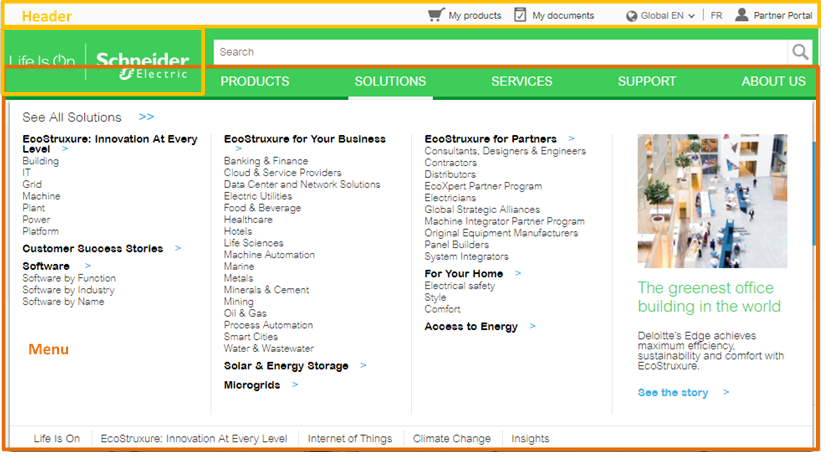Open Life Is On footer link

click(x=57, y=439)
